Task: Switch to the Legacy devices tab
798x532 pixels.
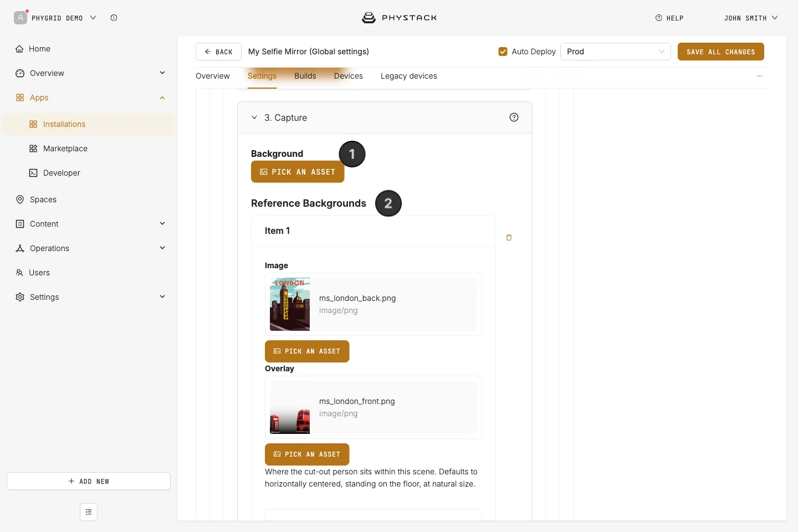Action: [x=409, y=76]
